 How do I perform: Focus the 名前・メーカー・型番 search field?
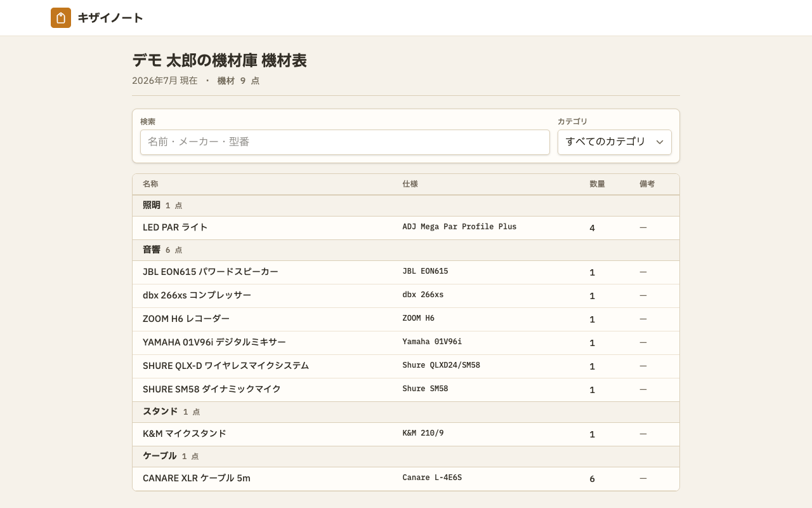click(x=345, y=142)
